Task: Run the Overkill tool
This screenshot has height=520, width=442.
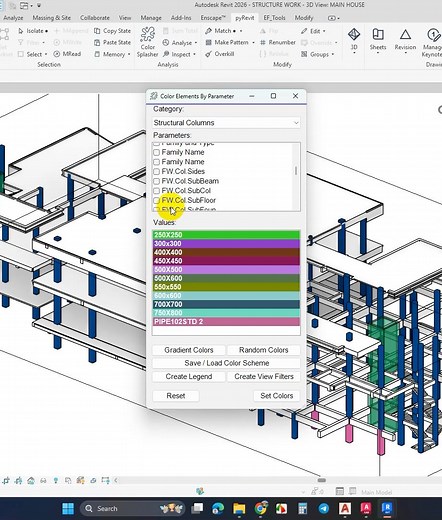Action: click(220, 54)
